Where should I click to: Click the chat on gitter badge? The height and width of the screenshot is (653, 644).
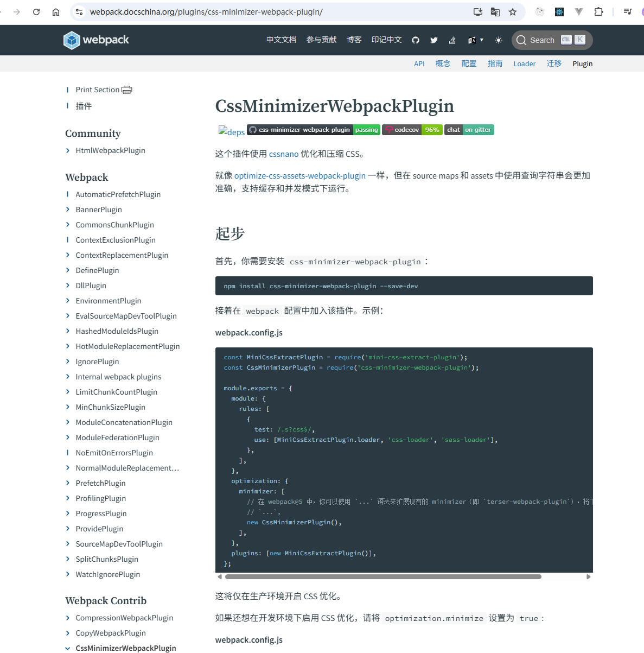pos(469,130)
